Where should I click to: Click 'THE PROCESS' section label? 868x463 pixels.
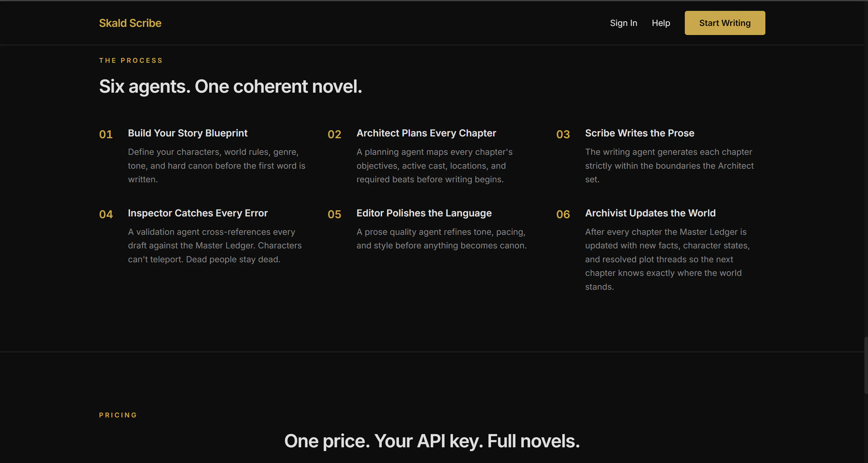click(x=131, y=60)
